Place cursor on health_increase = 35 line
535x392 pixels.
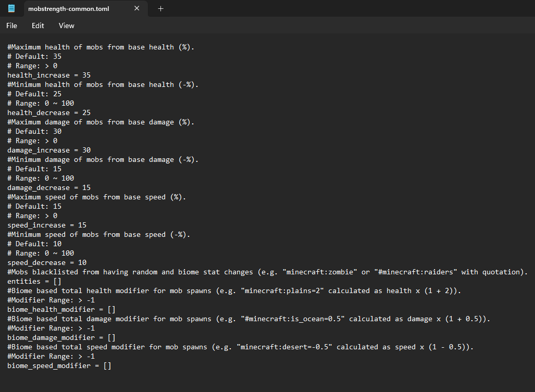point(49,75)
